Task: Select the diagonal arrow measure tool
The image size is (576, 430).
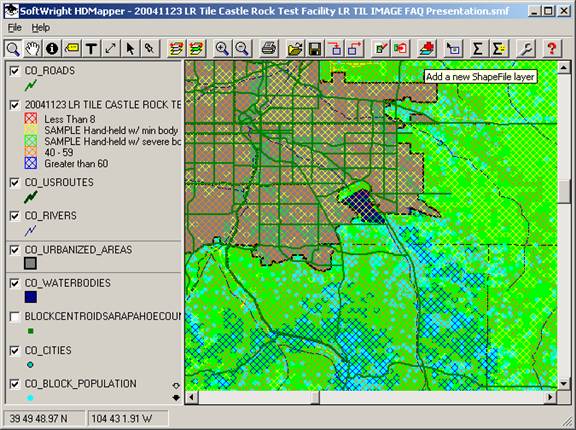Action: [111, 48]
